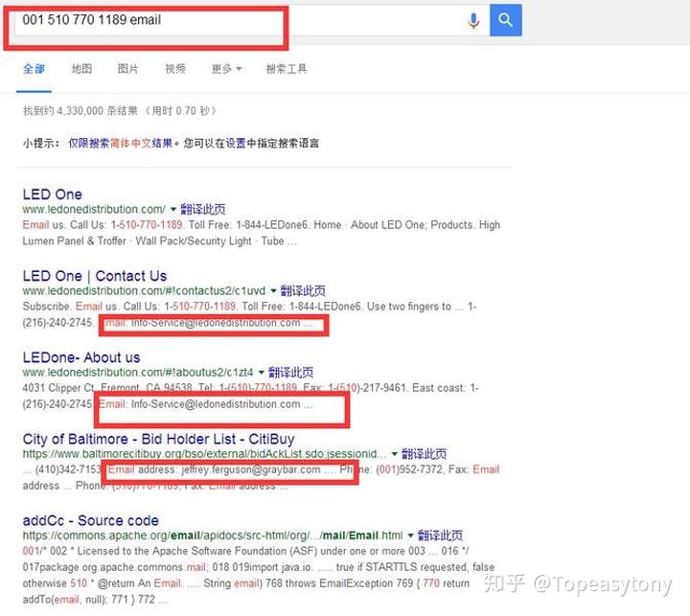Expand the 更多 dropdown menu
Image resolution: width=690 pixels, height=616 pixels.
coord(225,69)
